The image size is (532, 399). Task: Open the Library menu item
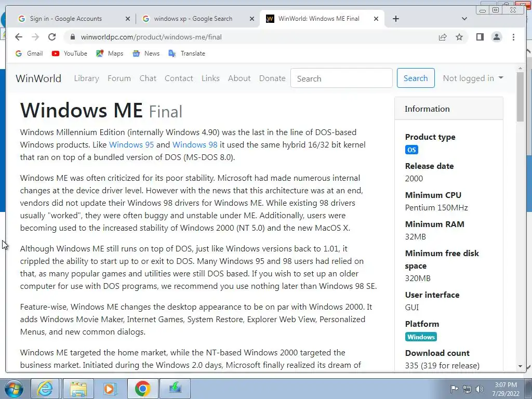tap(87, 78)
